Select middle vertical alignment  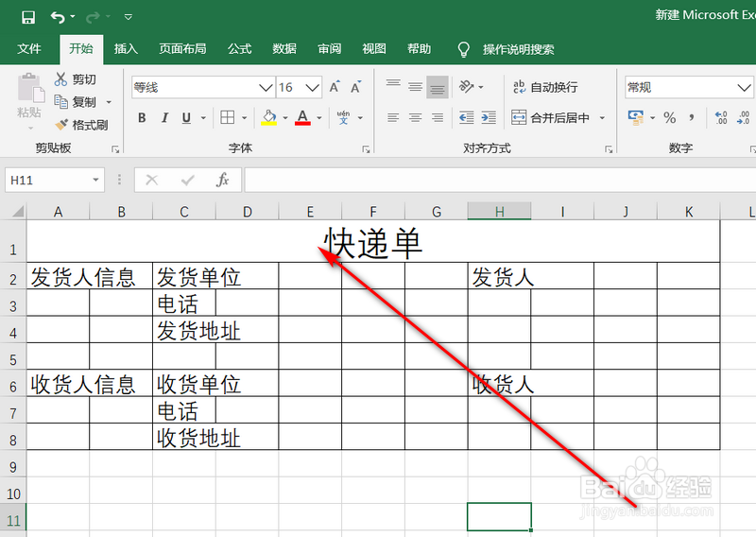(x=415, y=87)
